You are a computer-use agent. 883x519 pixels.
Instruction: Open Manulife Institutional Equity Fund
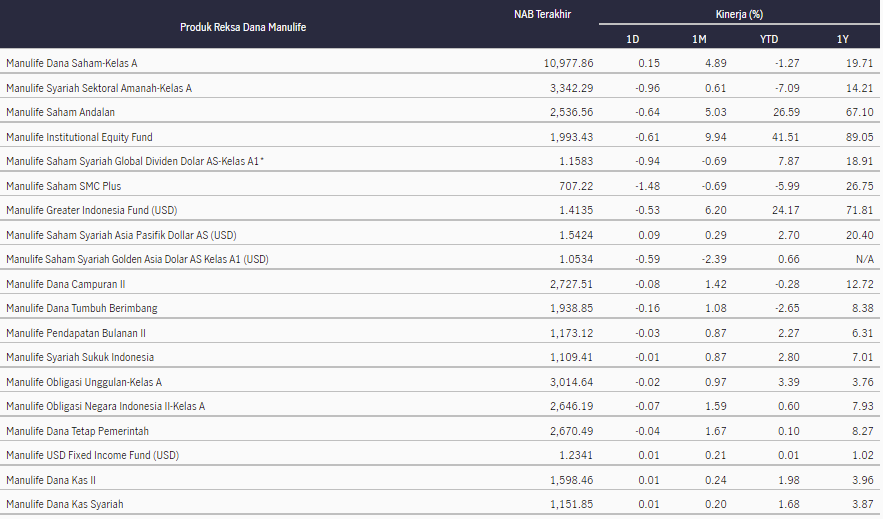(79, 137)
